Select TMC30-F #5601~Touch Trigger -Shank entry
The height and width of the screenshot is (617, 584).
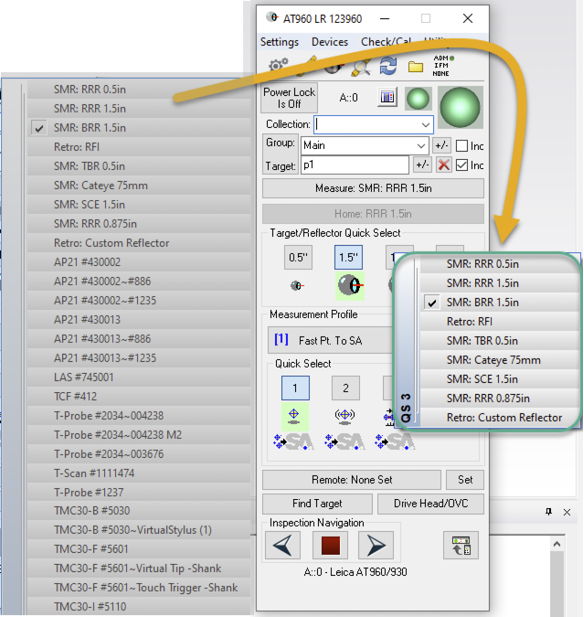[139, 587]
